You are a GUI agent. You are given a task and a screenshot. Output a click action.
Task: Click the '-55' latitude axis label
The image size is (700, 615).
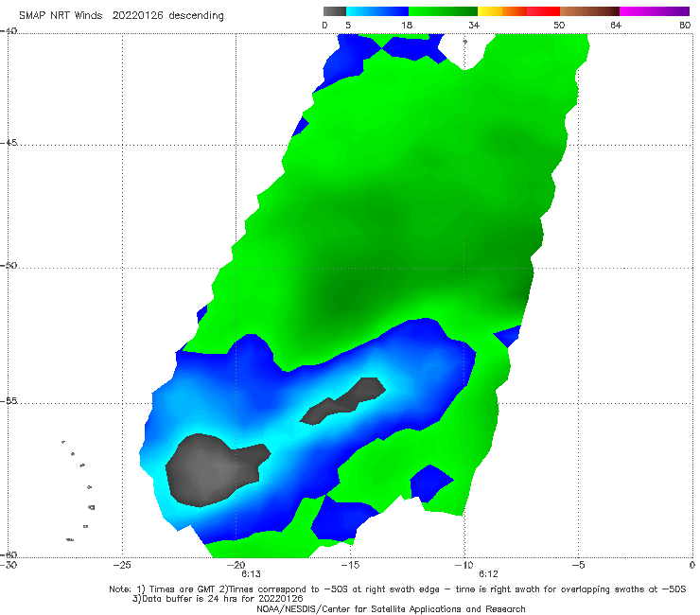point(9,401)
